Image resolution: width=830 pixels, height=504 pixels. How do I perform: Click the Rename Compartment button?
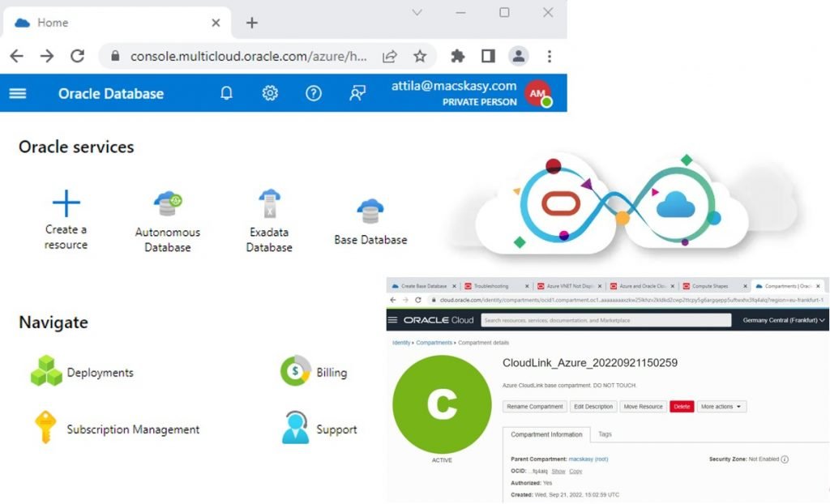[x=535, y=406]
